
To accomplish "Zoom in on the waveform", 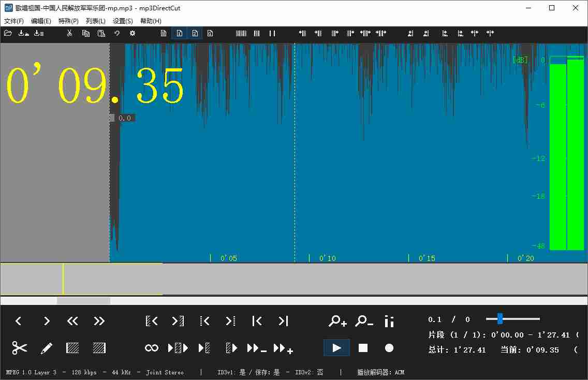I will tap(337, 321).
